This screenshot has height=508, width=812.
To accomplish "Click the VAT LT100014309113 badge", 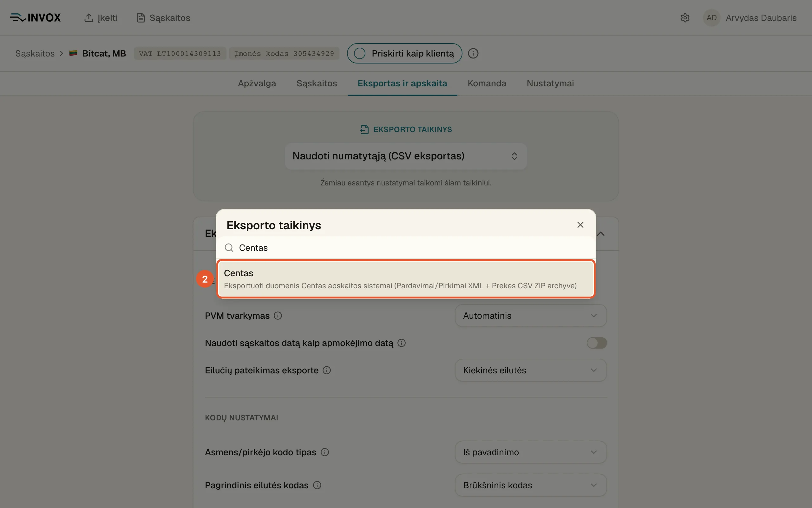I will tap(180, 53).
